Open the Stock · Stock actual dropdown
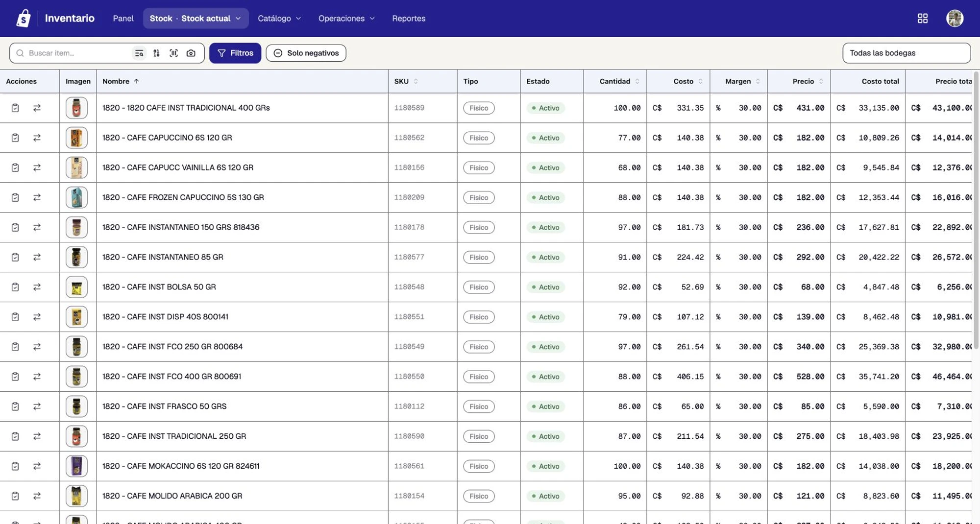This screenshot has height=524, width=980. (196, 18)
